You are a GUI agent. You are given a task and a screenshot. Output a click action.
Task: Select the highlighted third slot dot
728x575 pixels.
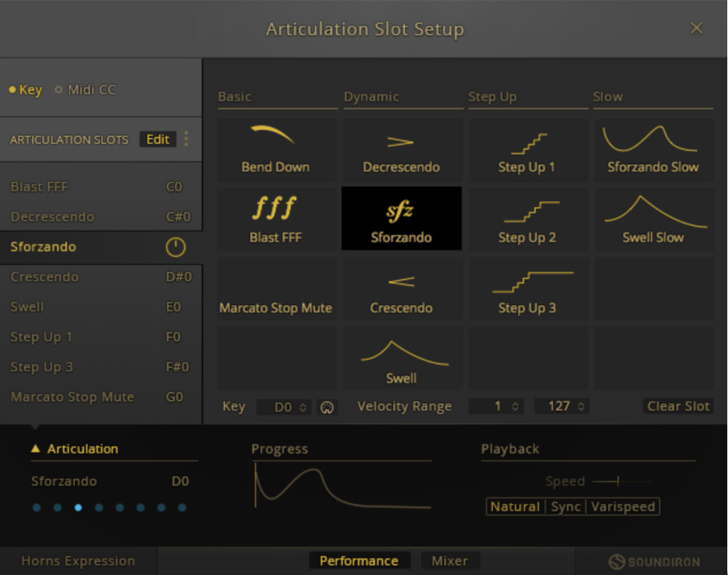pos(78,507)
